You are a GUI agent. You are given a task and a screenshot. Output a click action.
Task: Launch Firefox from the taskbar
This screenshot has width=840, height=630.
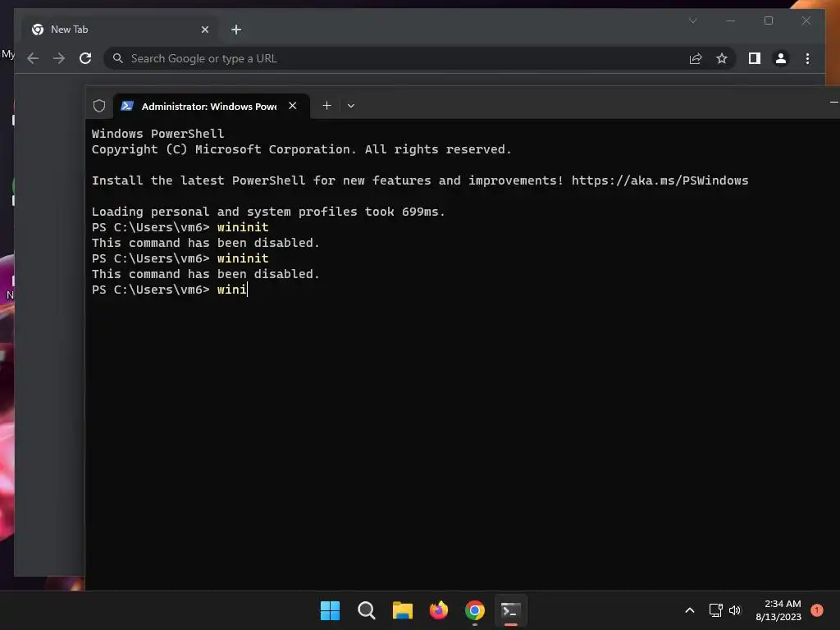439,610
